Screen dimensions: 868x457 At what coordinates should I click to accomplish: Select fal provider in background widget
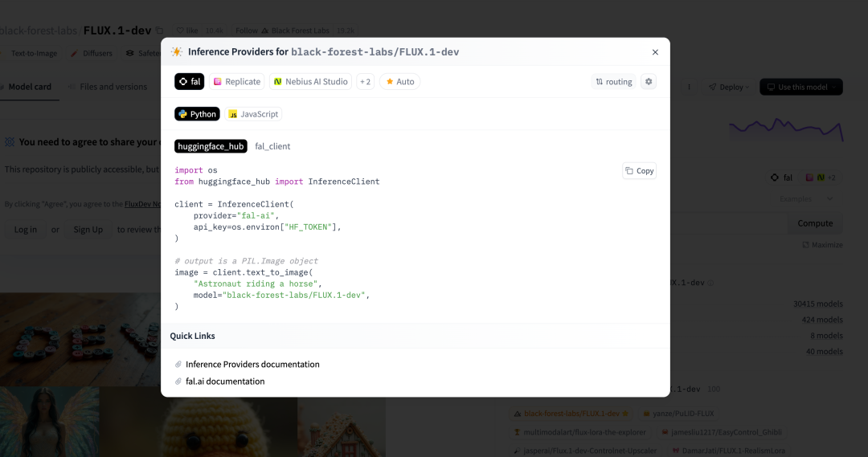[x=782, y=177]
